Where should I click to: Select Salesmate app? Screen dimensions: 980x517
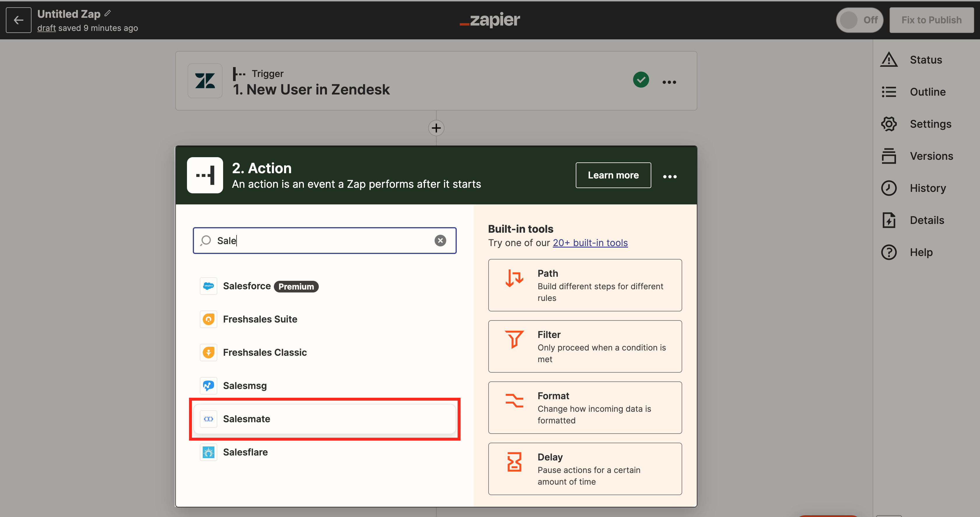pyautogui.click(x=325, y=419)
